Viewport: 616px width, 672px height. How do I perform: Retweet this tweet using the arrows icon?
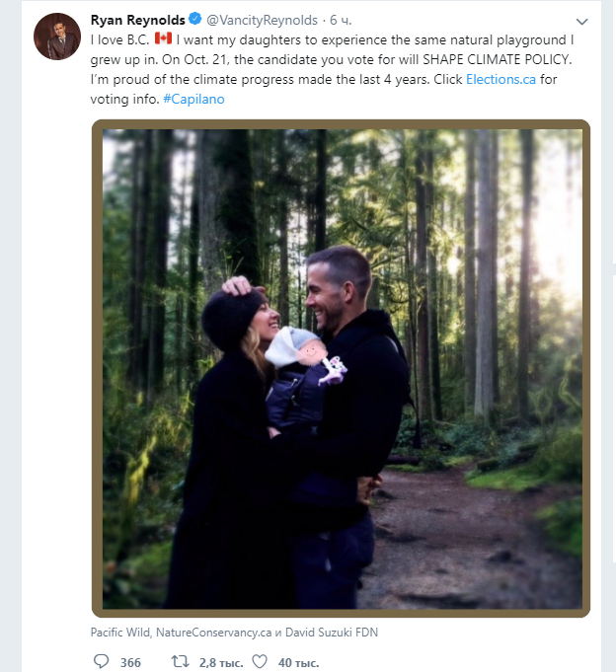tap(182, 662)
